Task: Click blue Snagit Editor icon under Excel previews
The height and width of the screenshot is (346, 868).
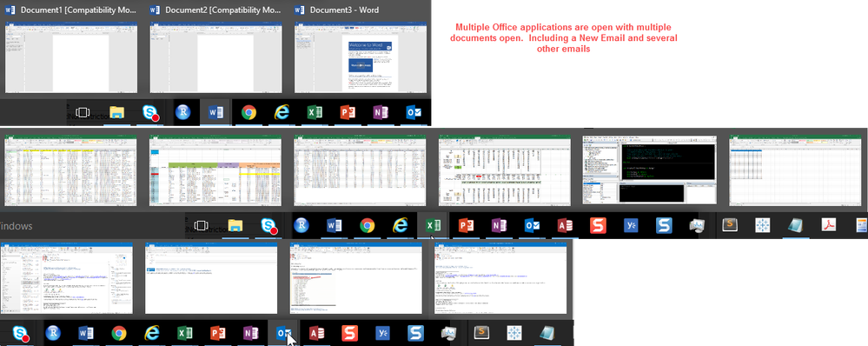Action: click(x=664, y=225)
